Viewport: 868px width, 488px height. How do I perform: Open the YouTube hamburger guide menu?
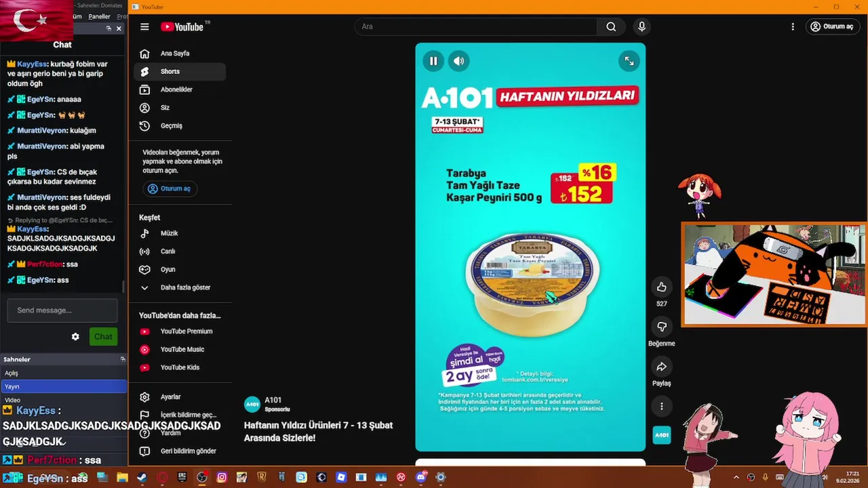pyautogui.click(x=144, y=26)
